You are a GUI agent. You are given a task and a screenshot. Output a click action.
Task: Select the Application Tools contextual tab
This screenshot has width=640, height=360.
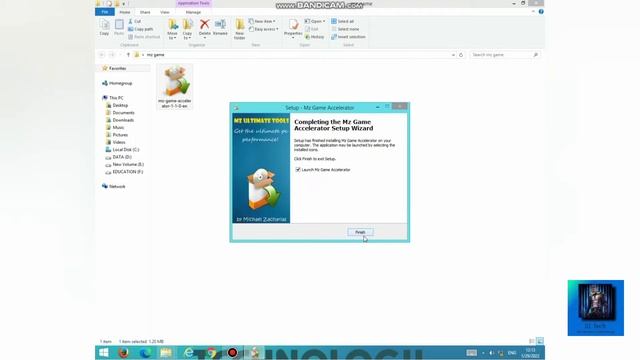[x=193, y=3]
